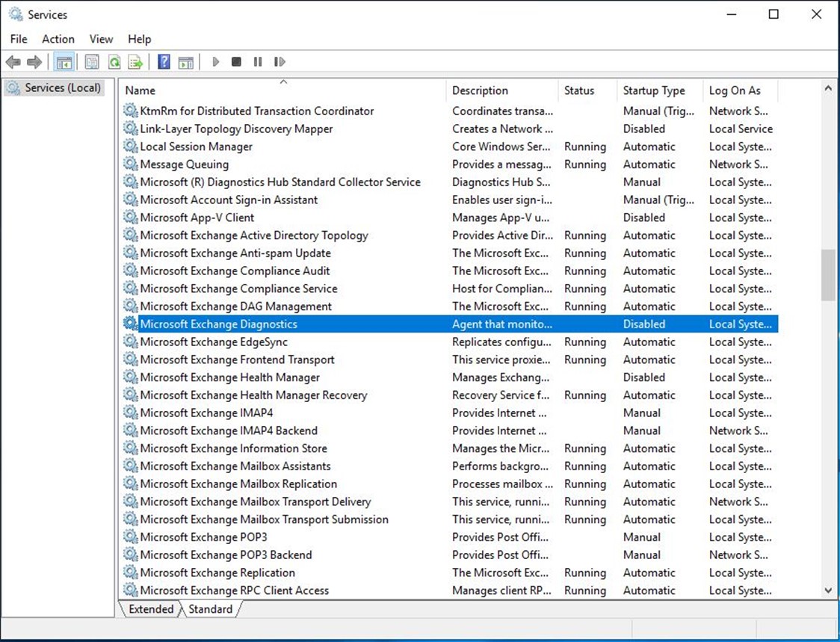Open the File menu
840x642 pixels.
pyautogui.click(x=19, y=39)
